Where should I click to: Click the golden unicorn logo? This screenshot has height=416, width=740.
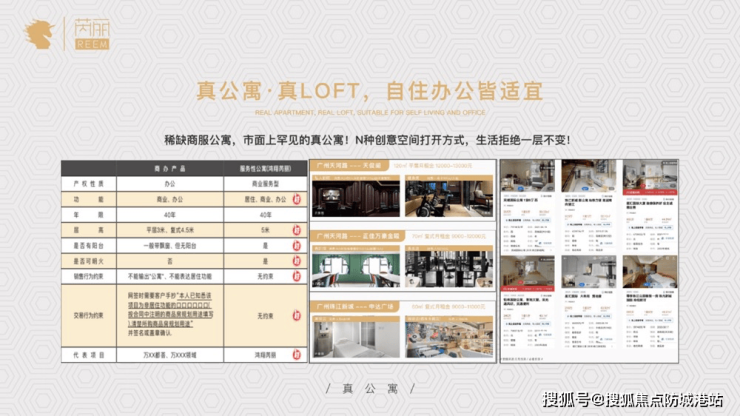39,34
